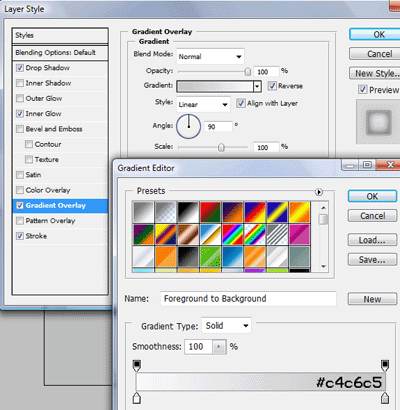Enable the Outer Glow checkbox
400x410 pixels.
click(x=20, y=98)
